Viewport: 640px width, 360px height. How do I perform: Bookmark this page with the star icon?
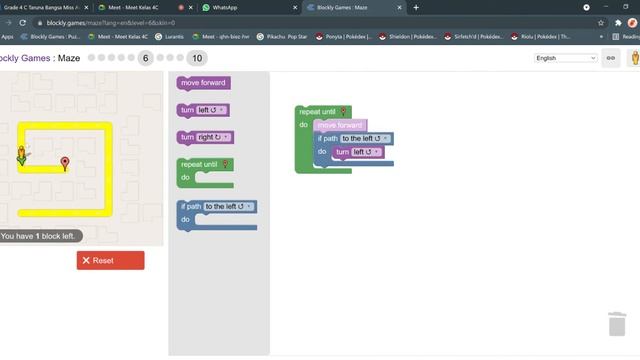point(601,23)
